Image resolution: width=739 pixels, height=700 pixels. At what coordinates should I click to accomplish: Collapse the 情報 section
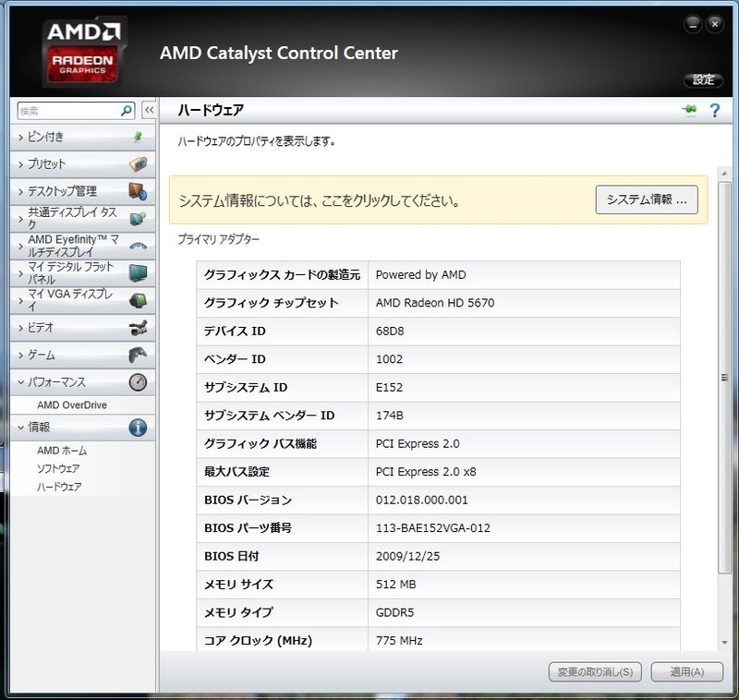(82, 428)
